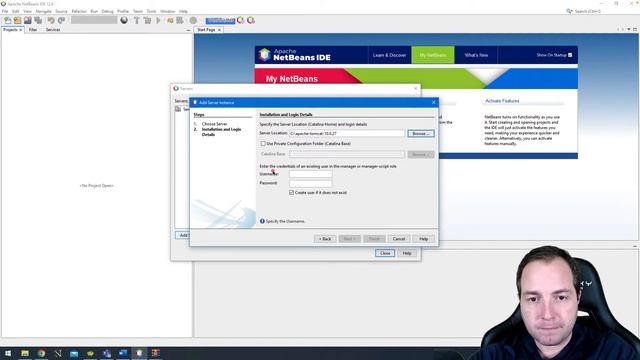Minimize the Projects panel group
This screenshot has width=640, height=360.
point(188,30)
